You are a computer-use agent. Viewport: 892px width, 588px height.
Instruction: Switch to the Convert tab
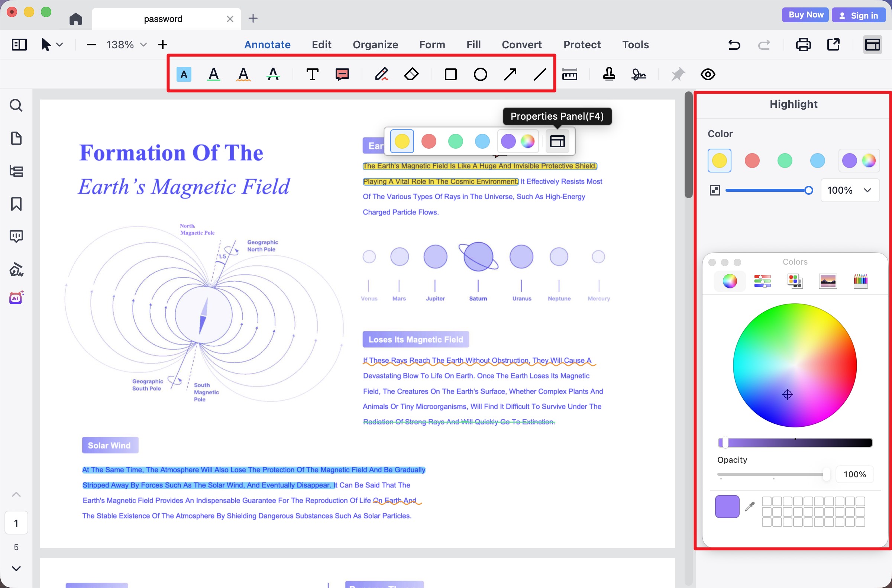click(x=521, y=45)
